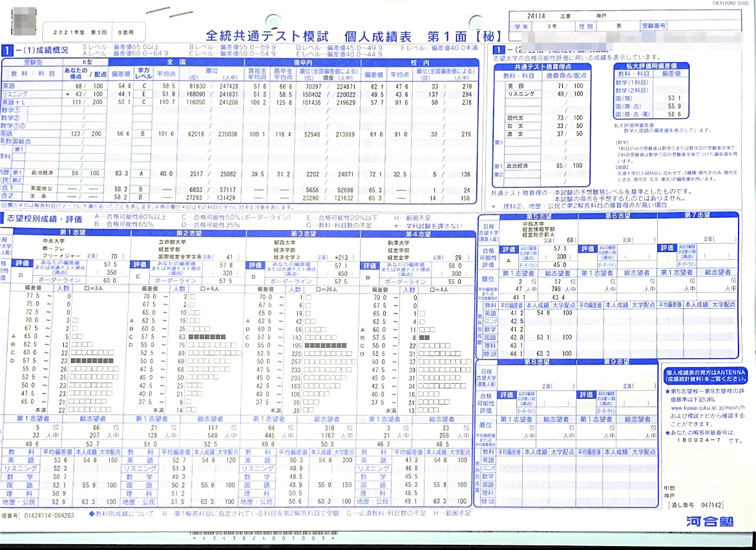Open the 'www.kawai-juku.ac.jp/moshi/h' URL

pyautogui.click(x=708, y=408)
